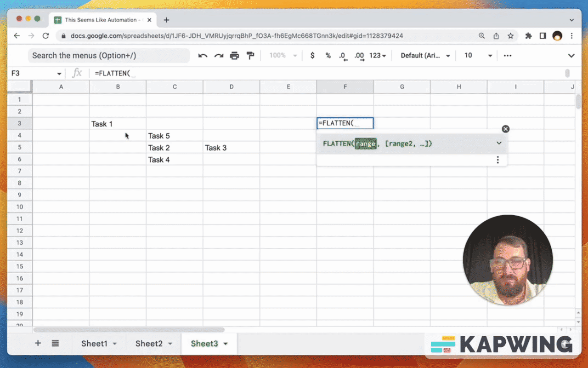588x368 pixels.
Task: Select column B header
Action: click(118, 86)
